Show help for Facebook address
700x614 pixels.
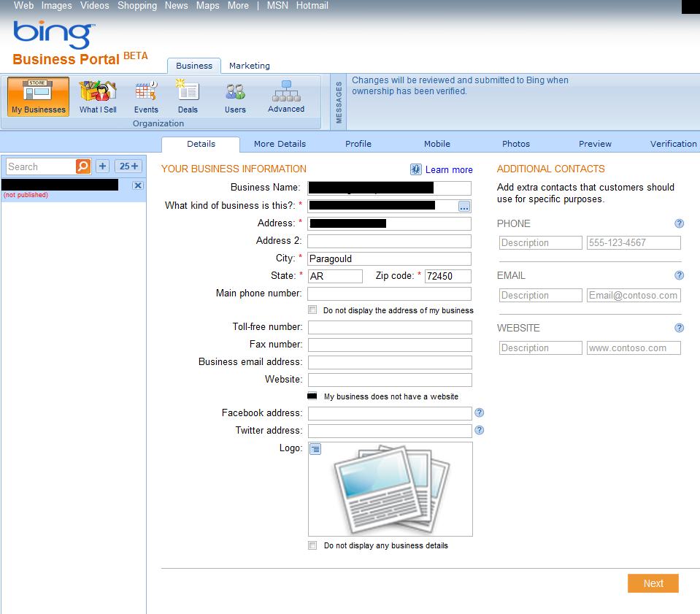[x=479, y=412]
